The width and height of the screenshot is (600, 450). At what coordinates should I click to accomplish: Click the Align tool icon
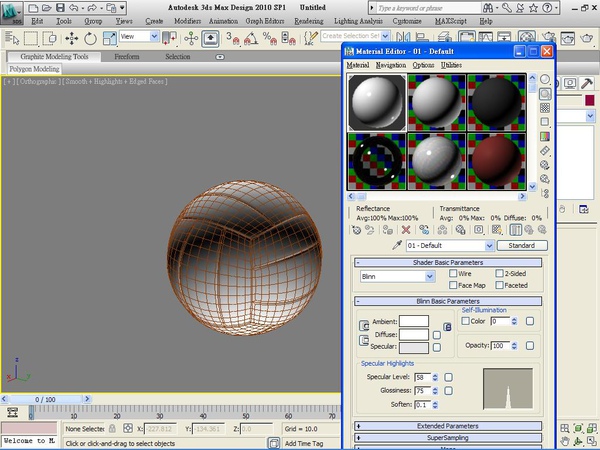(x=422, y=38)
